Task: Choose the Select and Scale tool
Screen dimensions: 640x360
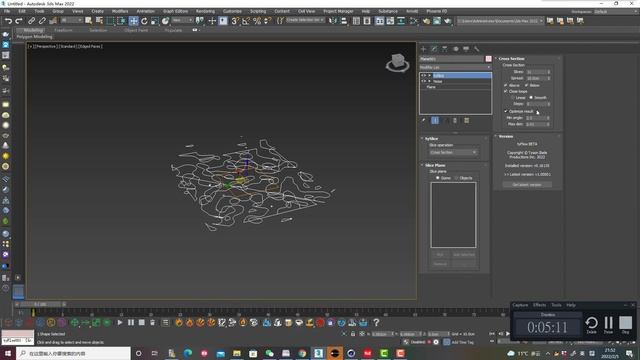Action: point(155,21)
